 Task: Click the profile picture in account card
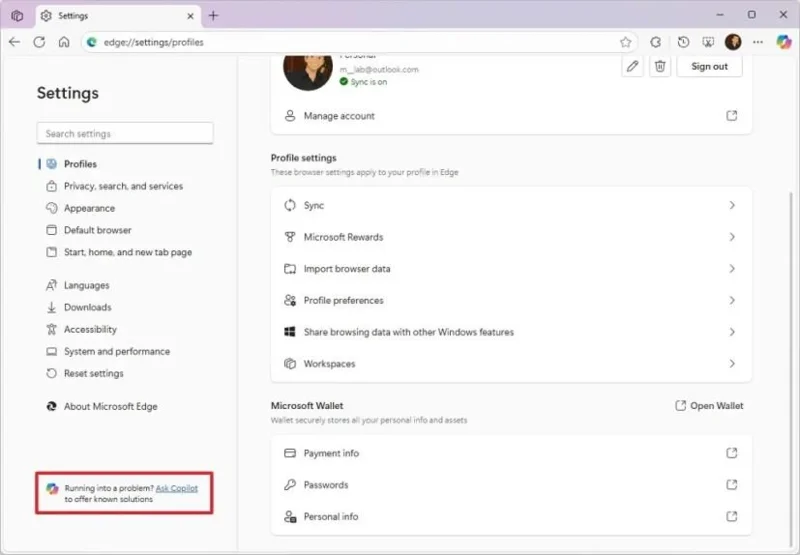308,71
